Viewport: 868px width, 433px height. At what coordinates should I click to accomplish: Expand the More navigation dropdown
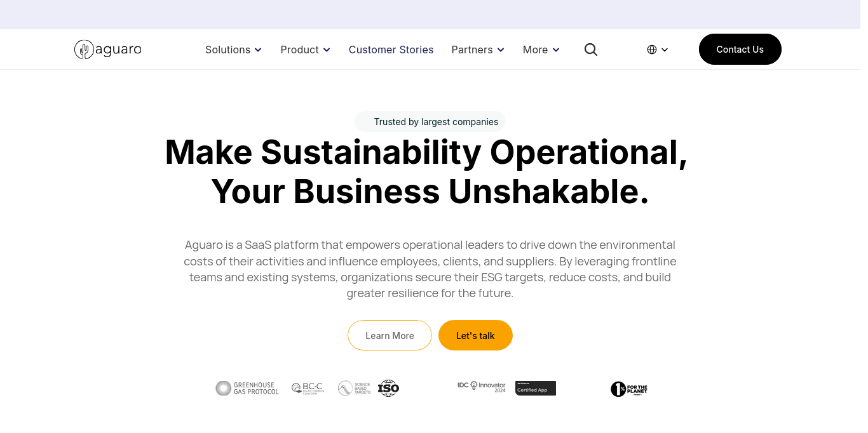pos(541,49)
